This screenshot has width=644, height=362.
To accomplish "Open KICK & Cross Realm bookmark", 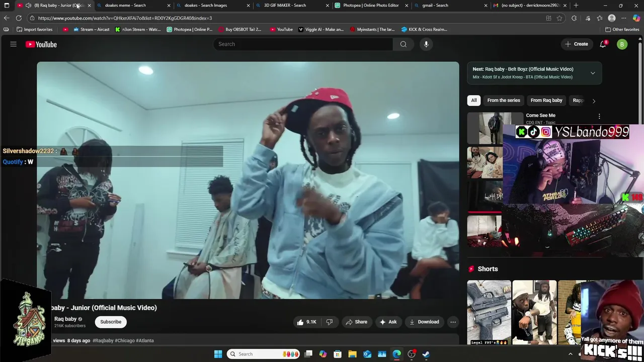I will [424, 30].
